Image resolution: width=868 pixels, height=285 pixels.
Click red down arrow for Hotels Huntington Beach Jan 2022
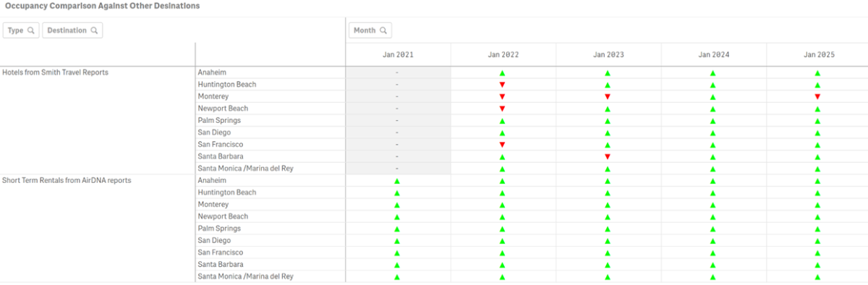(502, 85)
